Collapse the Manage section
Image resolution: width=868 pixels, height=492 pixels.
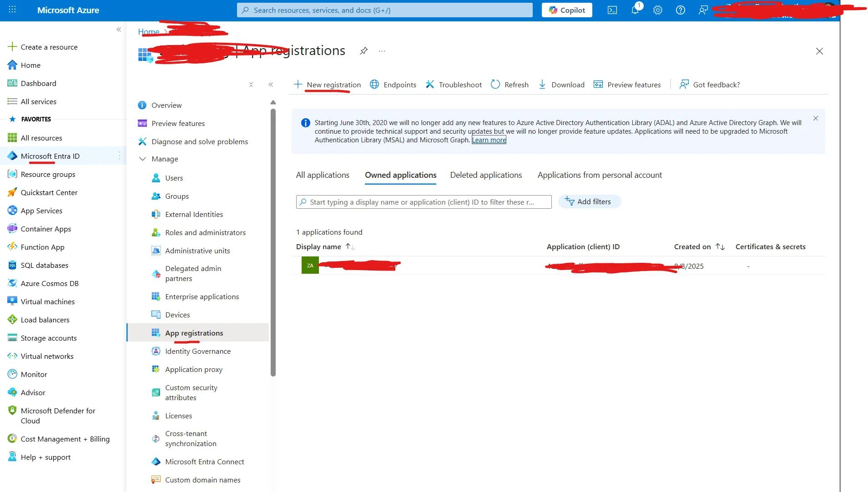142,159
